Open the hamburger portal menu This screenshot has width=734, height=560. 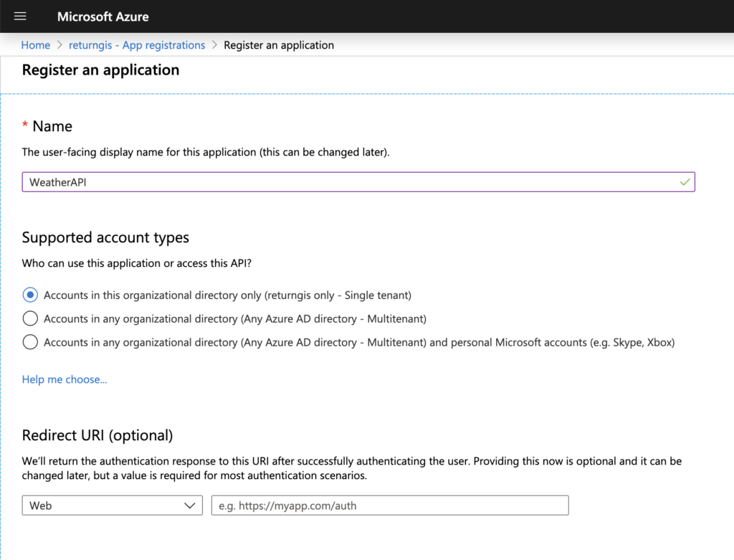(20, 16)
